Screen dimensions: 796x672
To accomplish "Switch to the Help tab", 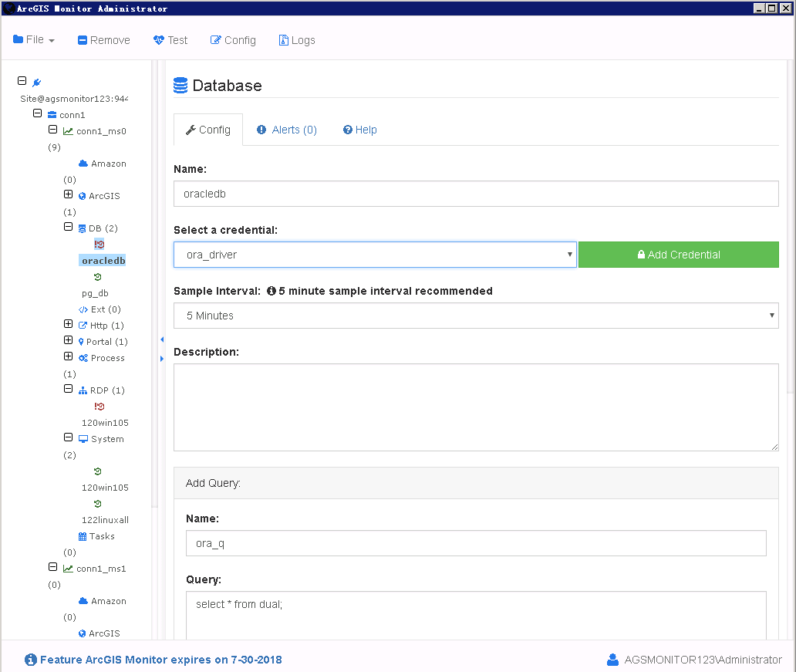I will (x=360, y=130).
